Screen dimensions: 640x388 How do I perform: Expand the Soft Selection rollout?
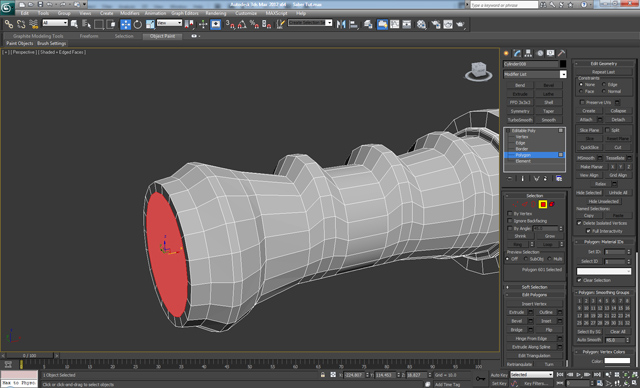coord(534,287)
